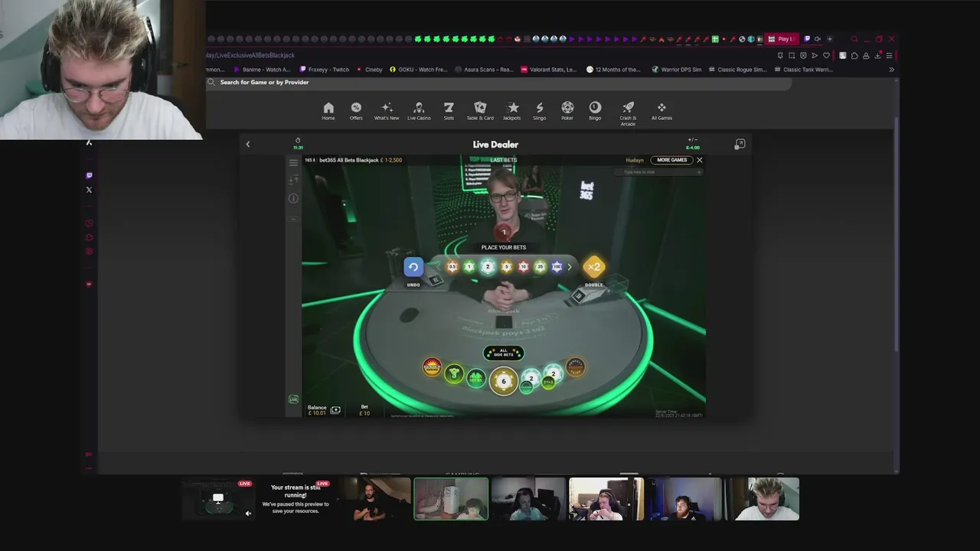Open the stream thumbnail with green border
Screen dimensions: 980x551
pyautogui.click(x=451, y=499)
